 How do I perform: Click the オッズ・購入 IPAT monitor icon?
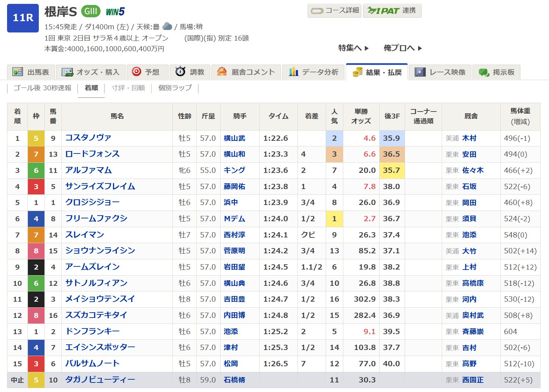(x=67, y=72)
